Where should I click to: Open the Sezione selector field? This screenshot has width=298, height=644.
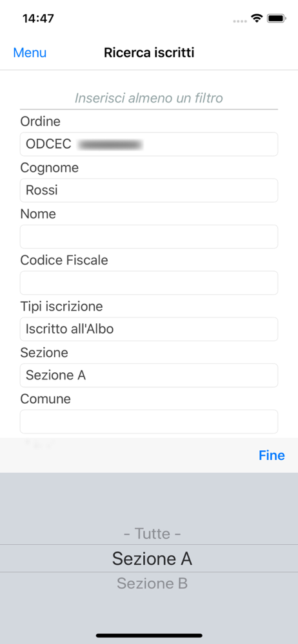(x=149, y=375)
